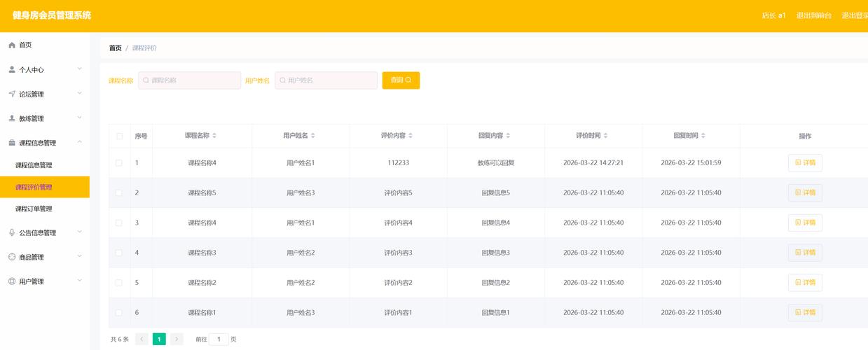
Task: Open 详情 for 课程名称5 row
Action: (805, 192)
